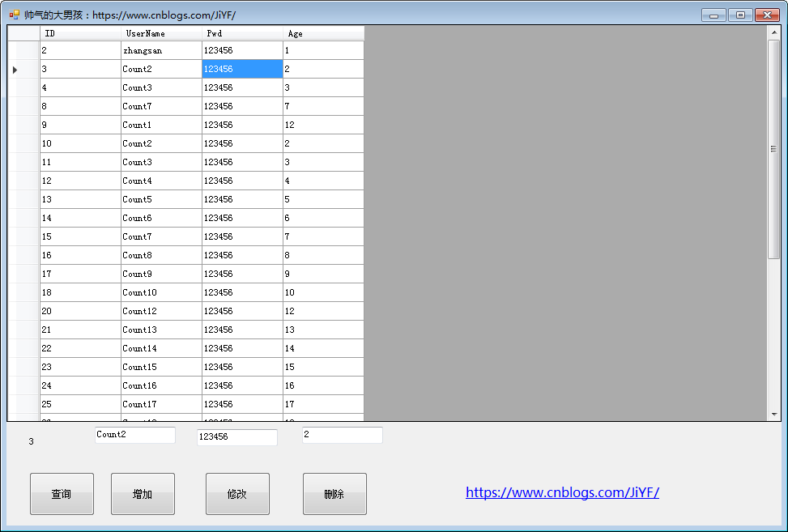Select the Count5 username cell
Viewport: 788px width, 532px height.
tap(161, 199)
